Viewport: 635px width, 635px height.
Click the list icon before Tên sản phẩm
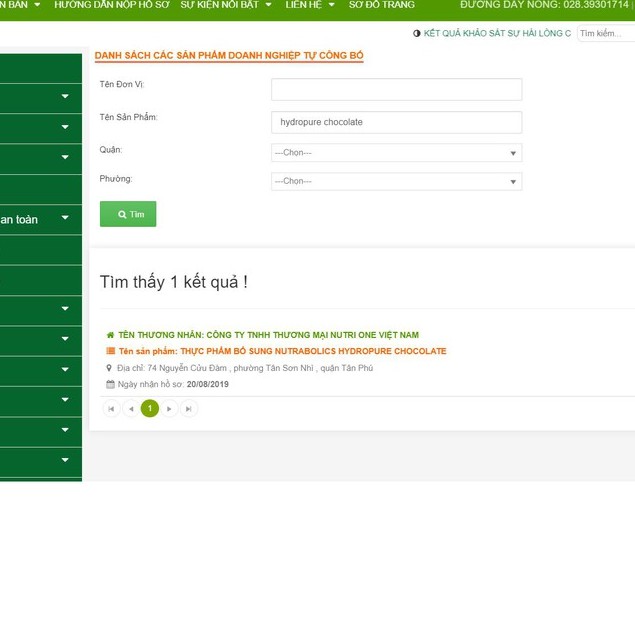tap(111, 351)
